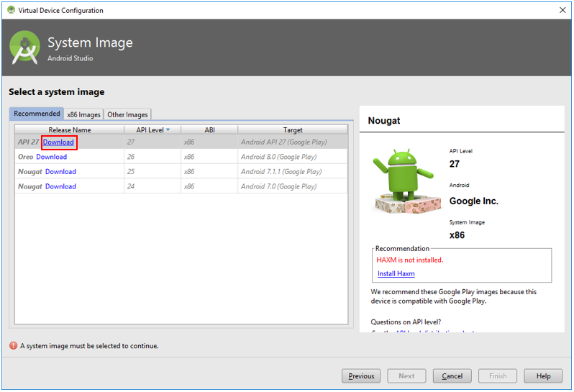
Task: Download Nougat API 24 system image
Action: tap(60, 186)
